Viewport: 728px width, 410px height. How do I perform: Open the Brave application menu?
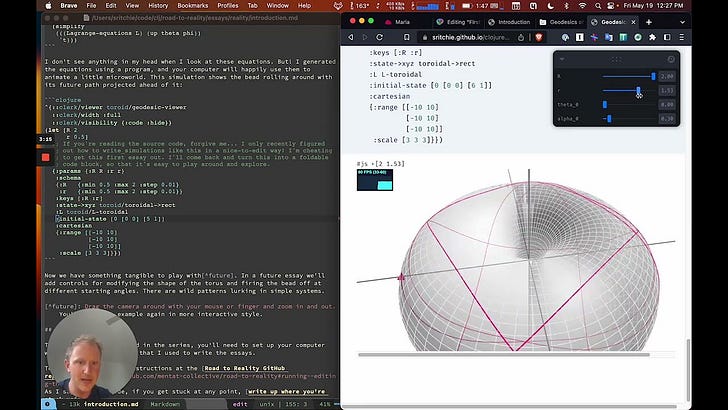tap(69, 6)
